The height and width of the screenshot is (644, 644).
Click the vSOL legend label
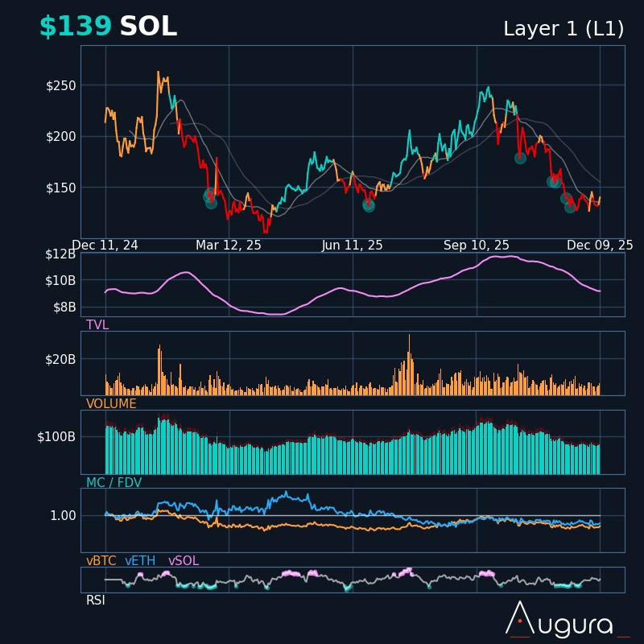click(184, 561)
